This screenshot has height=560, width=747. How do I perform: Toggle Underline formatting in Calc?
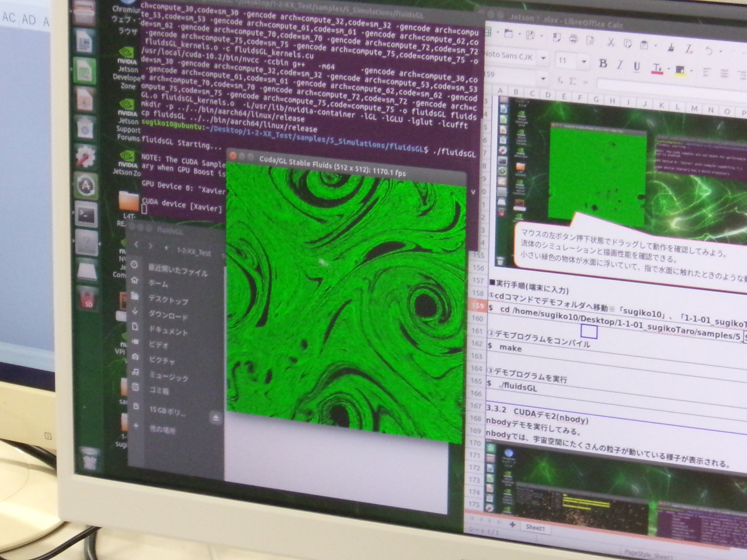pyautogui.click(x=637, y=66)
